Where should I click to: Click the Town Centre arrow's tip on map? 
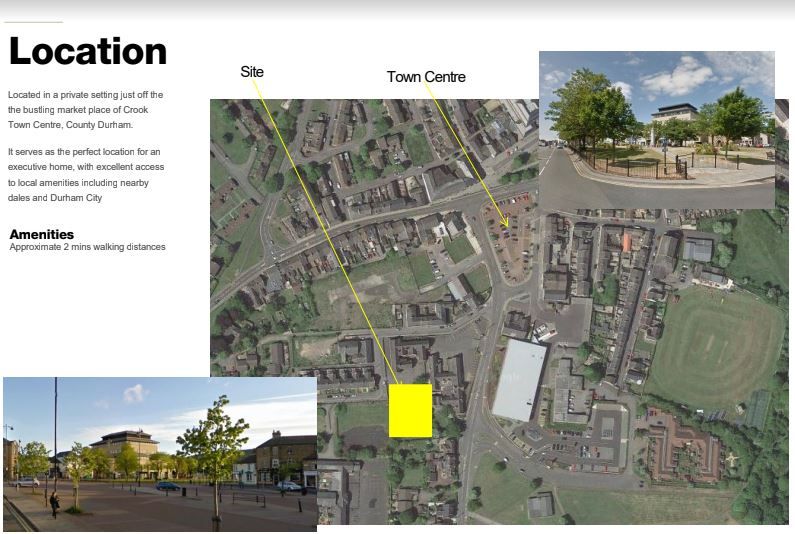[507, 226]
